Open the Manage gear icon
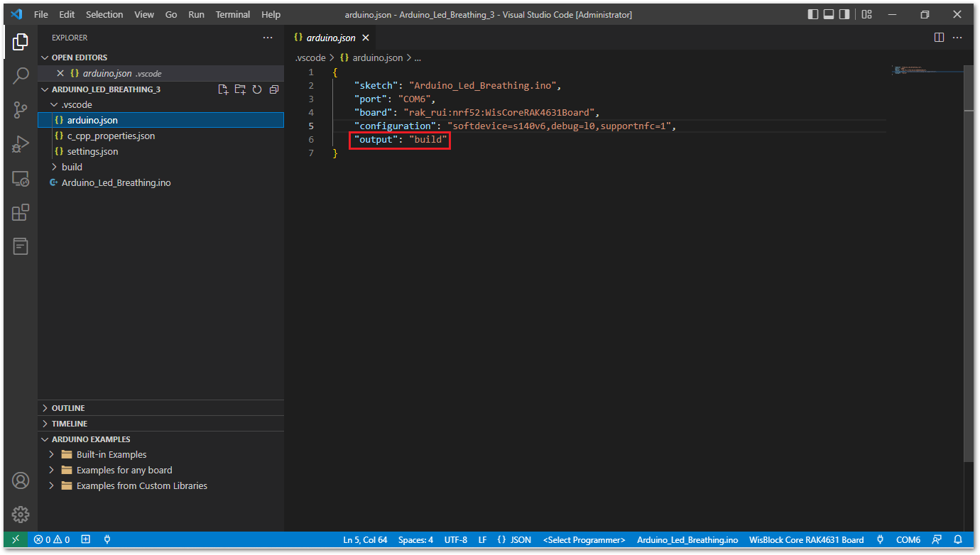 [21, 515]
